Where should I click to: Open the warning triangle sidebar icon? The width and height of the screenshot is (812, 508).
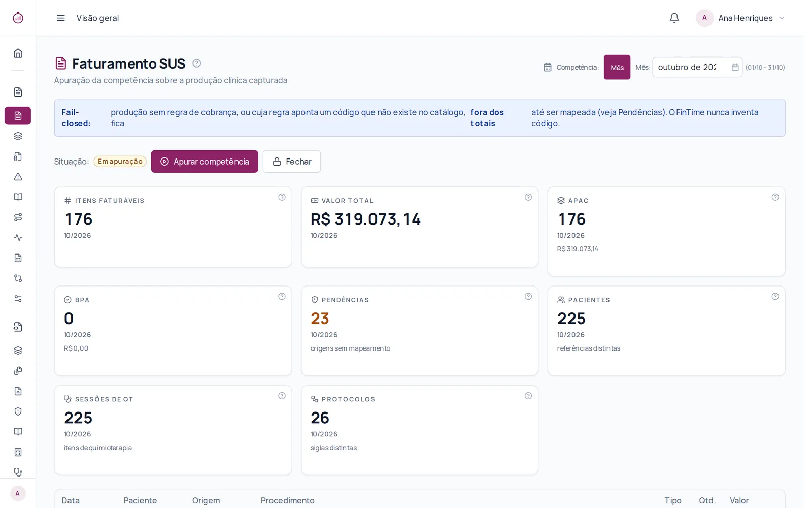18,177
